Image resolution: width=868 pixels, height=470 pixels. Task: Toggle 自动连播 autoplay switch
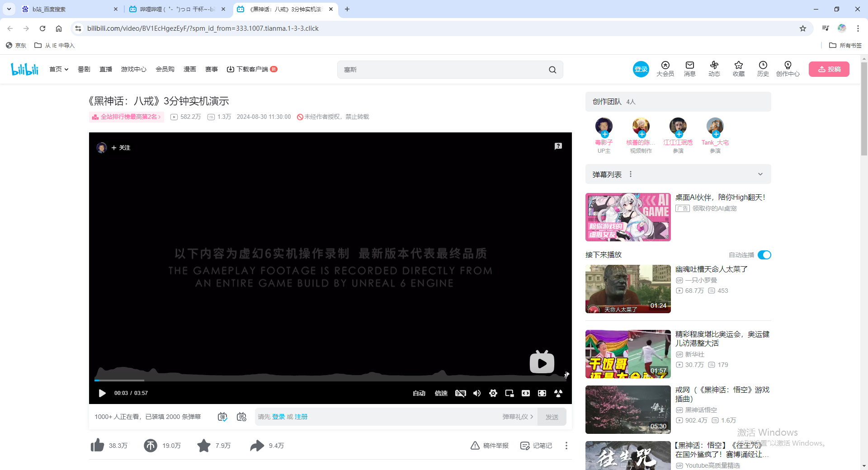coord(764,255)
